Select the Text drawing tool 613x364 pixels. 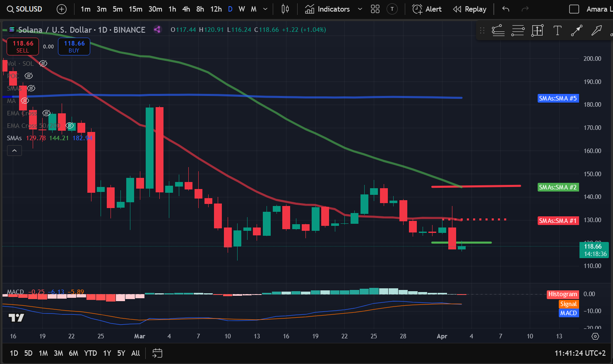(558, 30)
